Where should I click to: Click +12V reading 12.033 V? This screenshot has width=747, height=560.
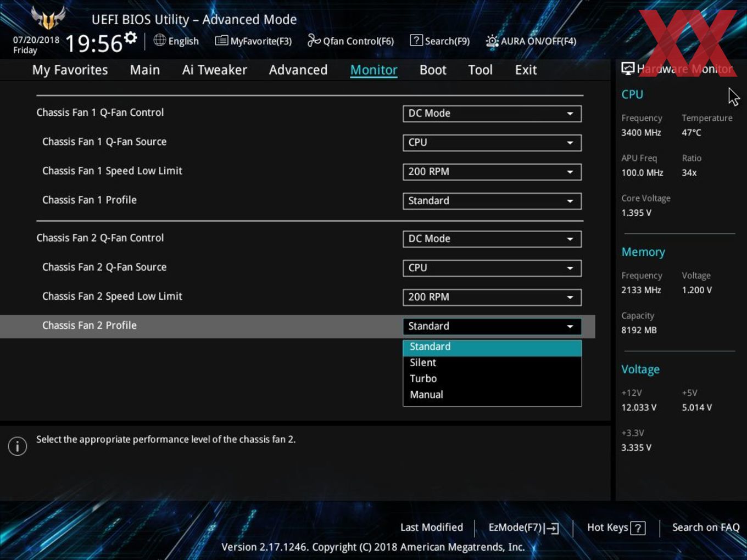tap(639, 408)
